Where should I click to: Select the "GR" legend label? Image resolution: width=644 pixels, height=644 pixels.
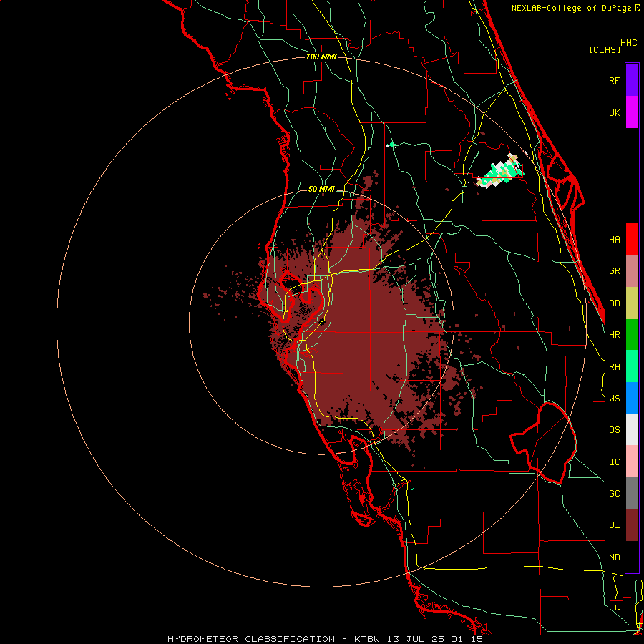coord(614,271)
